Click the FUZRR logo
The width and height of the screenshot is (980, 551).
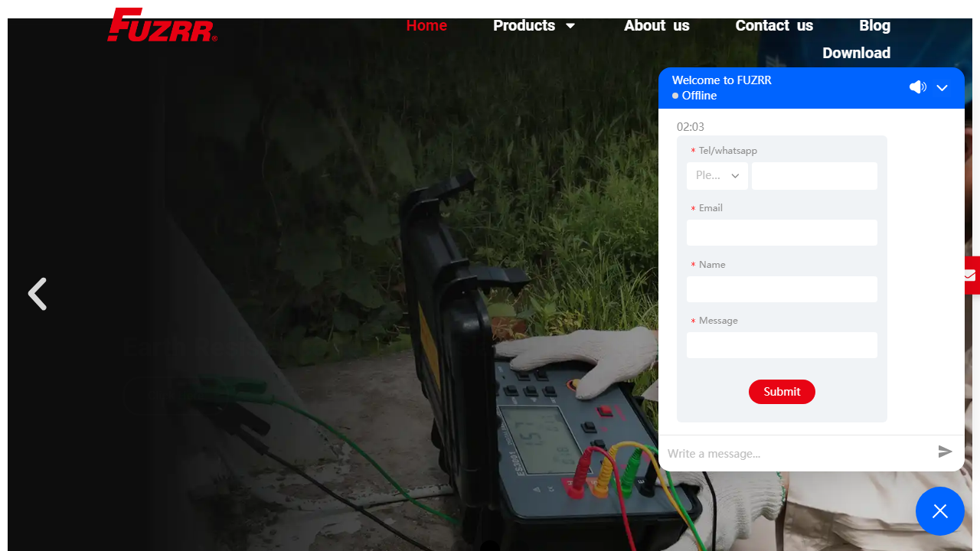point(162,24)
